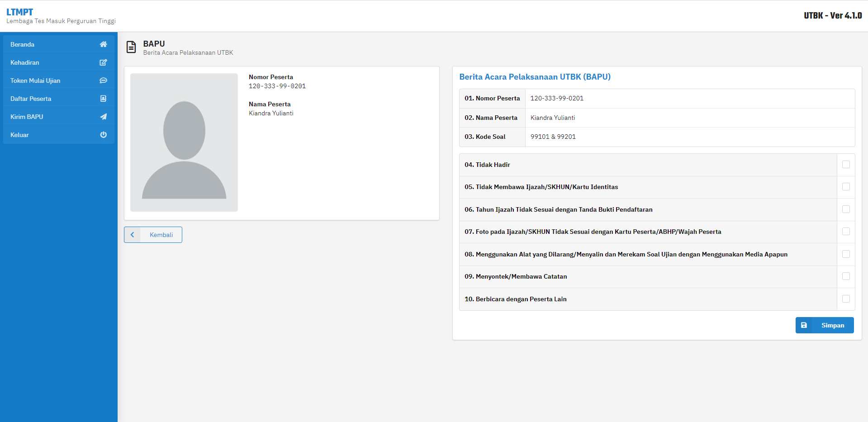Save the form with Simpan button
868x422 pixels.
click(x=825, y=325)
